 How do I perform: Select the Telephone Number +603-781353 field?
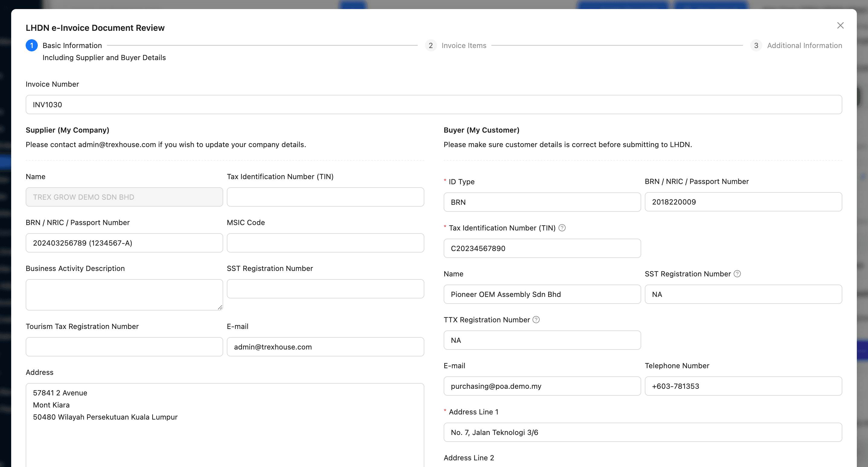(743, 386)
